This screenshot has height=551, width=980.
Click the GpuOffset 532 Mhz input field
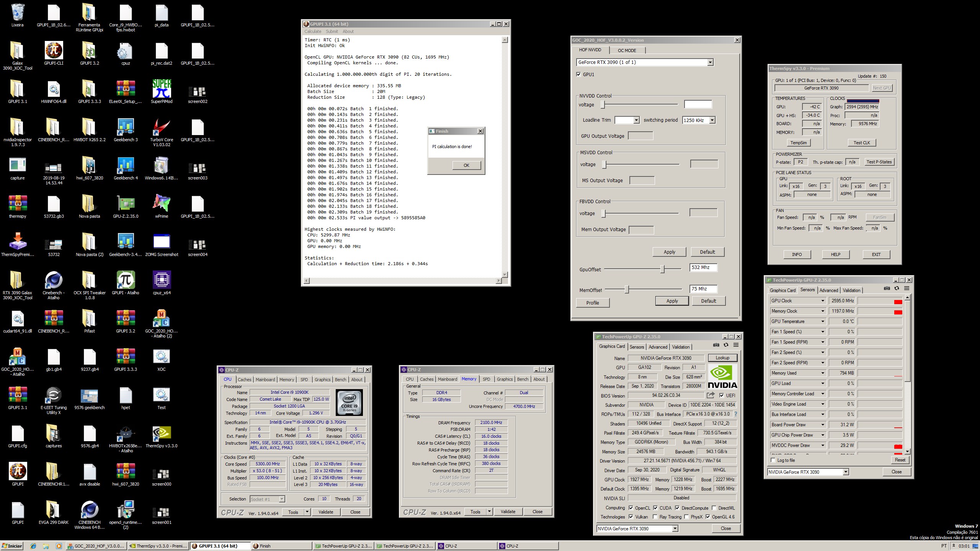pos(703,267)
